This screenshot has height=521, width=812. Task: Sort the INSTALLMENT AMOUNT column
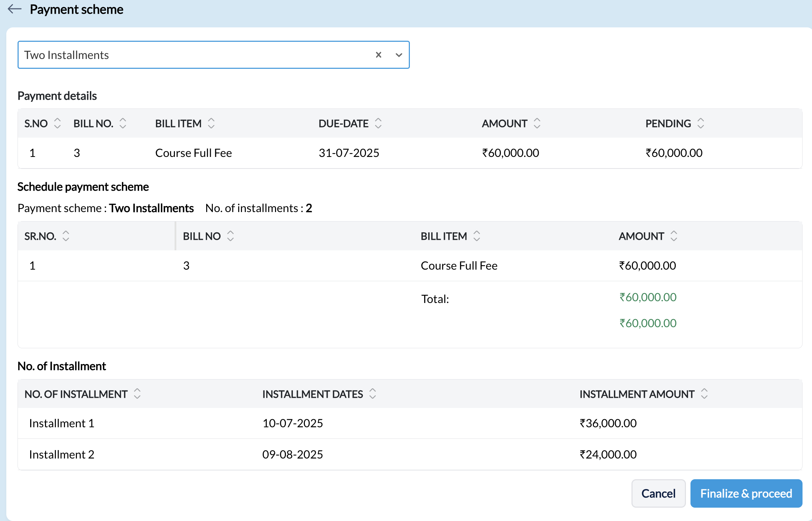tap(704, 394)
